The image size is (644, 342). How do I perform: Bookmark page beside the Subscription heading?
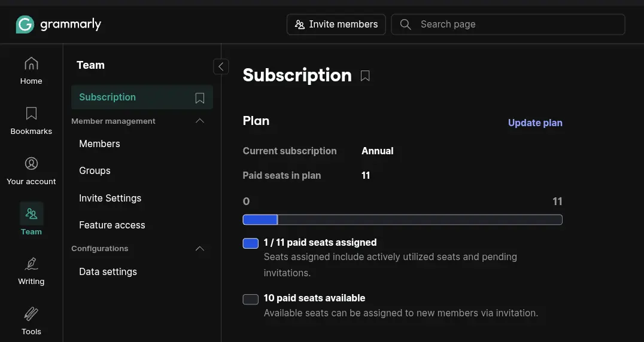[365, 76]
